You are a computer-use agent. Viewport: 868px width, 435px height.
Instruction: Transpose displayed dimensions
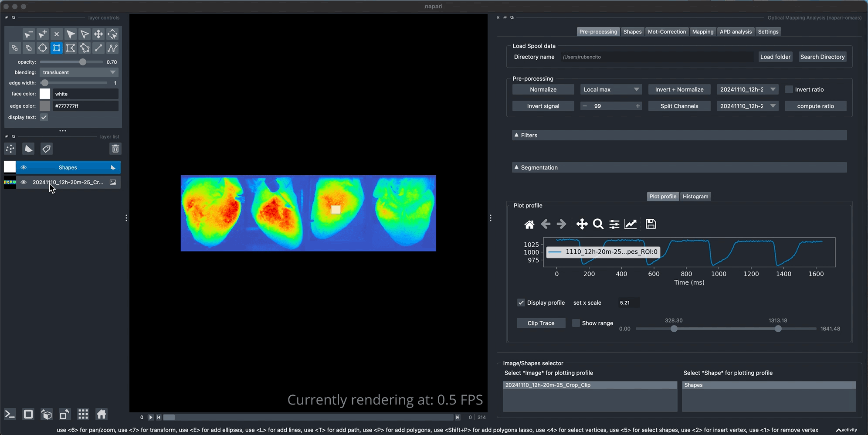point(64,414)
